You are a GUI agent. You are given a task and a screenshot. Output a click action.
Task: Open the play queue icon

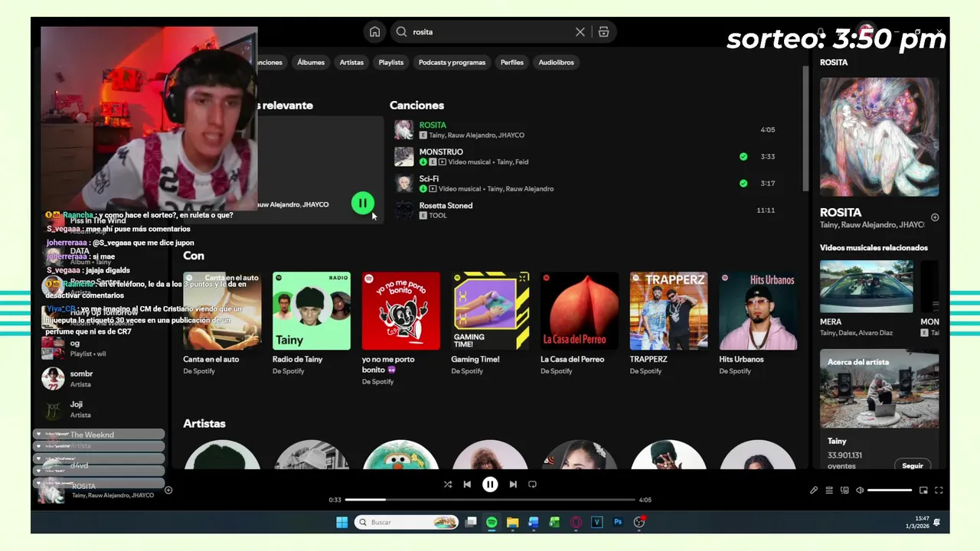[829, 491]
